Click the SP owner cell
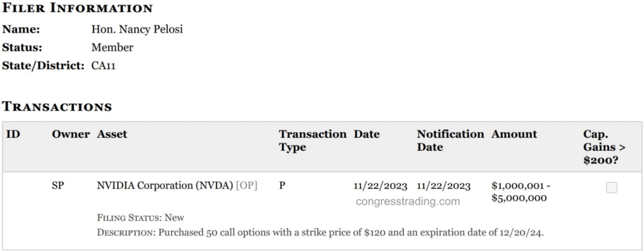The width and height of the screenshot is (644, 252). [58, 185]
